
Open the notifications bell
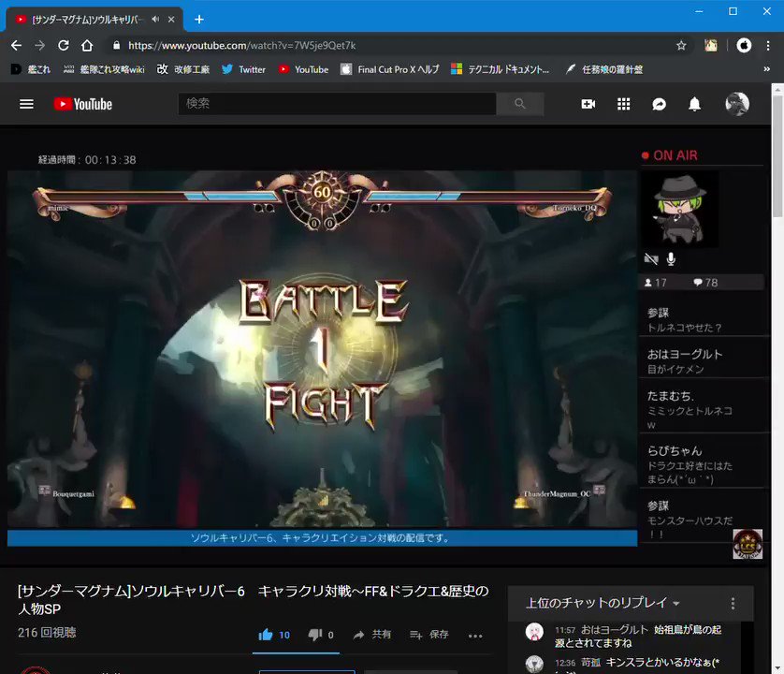(x=694, y=104)
